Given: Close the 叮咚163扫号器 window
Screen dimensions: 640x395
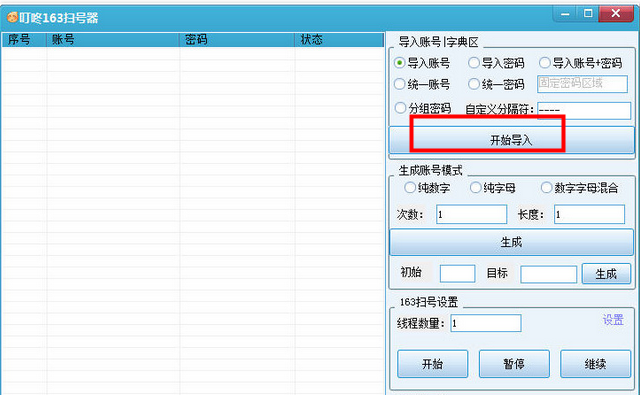Looking at the screenshot, I should pyautogui.click(x=616, y=14).
